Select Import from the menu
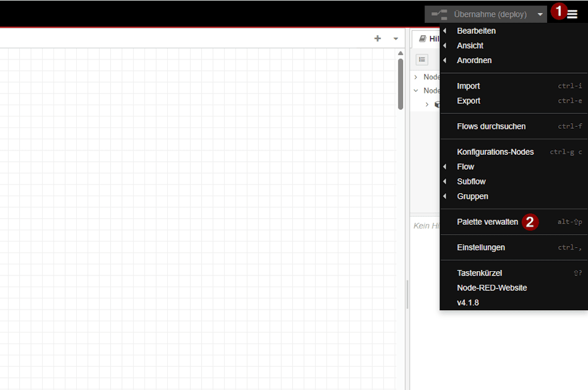This screenshot has width=588, height=390. pyautogui.click(x=469, y=85)
